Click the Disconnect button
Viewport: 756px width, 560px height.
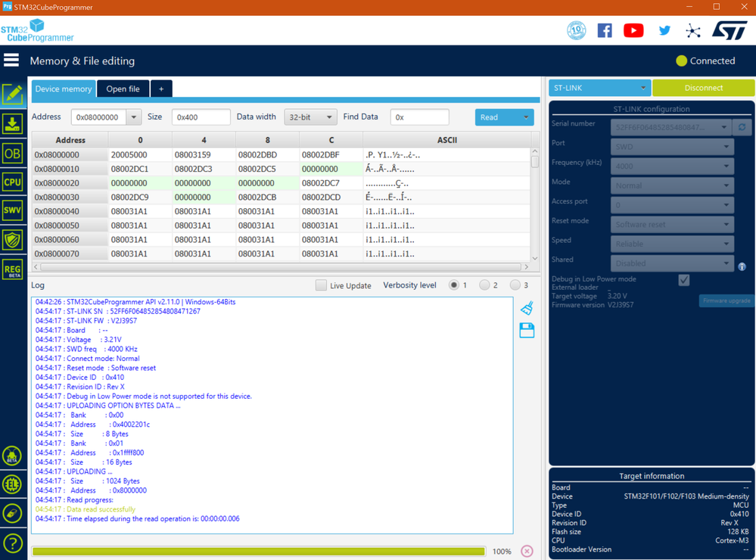pyautogui.click(x=703, y=88)
